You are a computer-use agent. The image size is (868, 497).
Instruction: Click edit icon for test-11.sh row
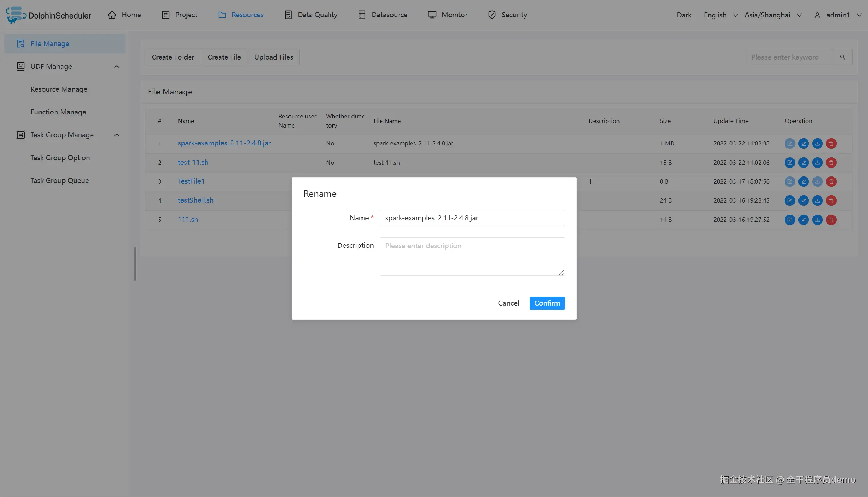pyautogui.click(x=790, y=163)
